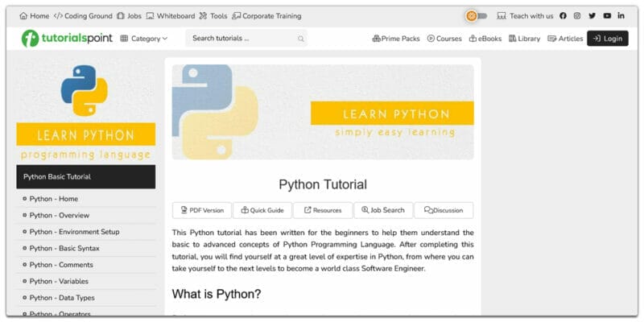Expand the Category dropdown
Image resolution: width=644 pixels, height=322 pixels.
coord(144,39)
